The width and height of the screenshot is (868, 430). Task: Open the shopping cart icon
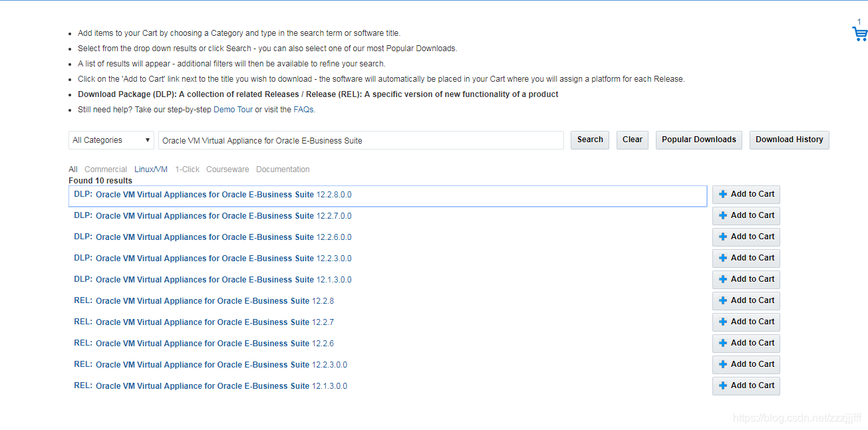pos(859,34)
